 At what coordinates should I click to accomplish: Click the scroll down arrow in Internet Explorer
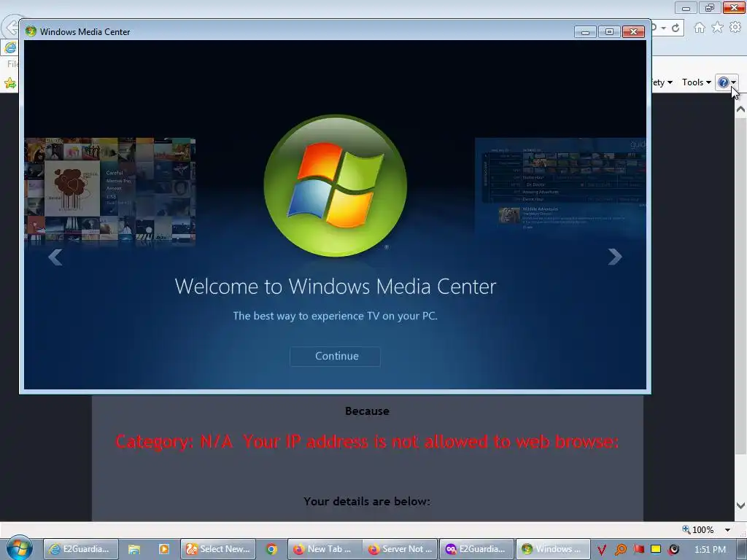click(740, 505)
